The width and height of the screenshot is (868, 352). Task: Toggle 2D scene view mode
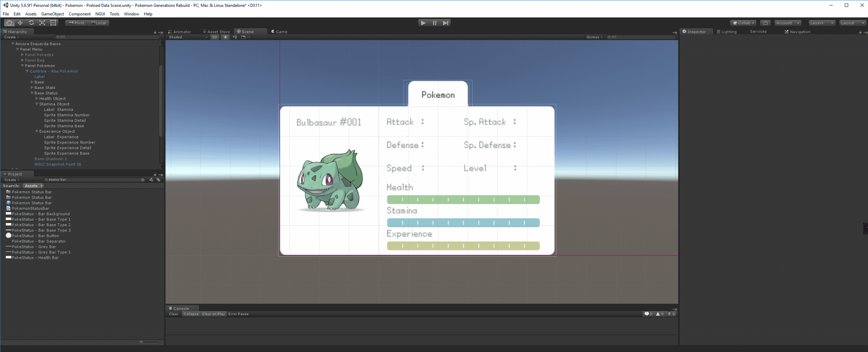[x=215, y=37]
